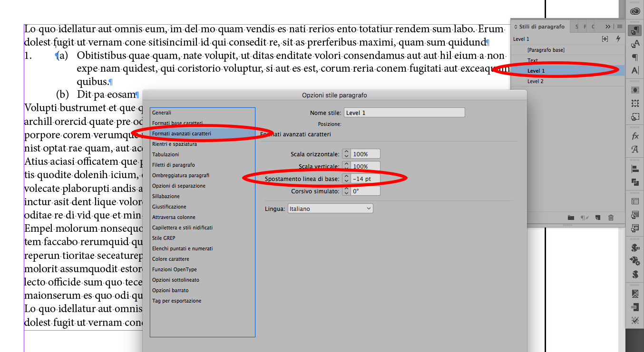The image size is (644, 352).
Task: Open the Character panel icon
Action: coord(635,70)
